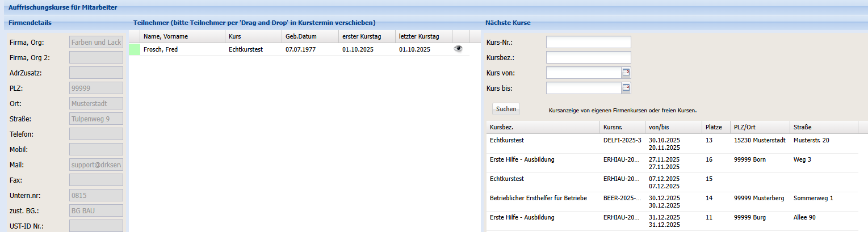868x232 pixels.
Task: Click the Kurs von date field
Action: click(583, 73)
